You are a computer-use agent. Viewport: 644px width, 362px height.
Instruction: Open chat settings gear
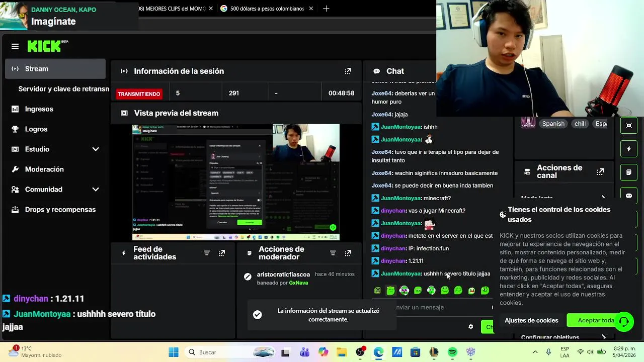tap(470, 327)
